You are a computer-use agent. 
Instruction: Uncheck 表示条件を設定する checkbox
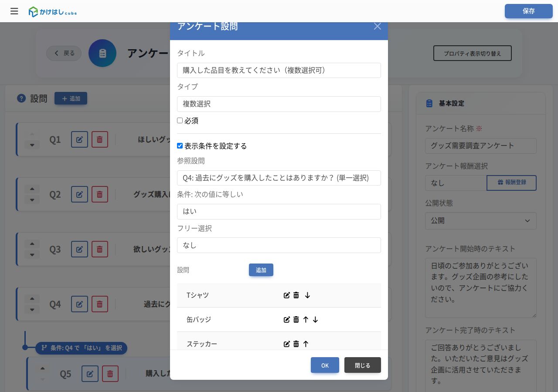180,146
